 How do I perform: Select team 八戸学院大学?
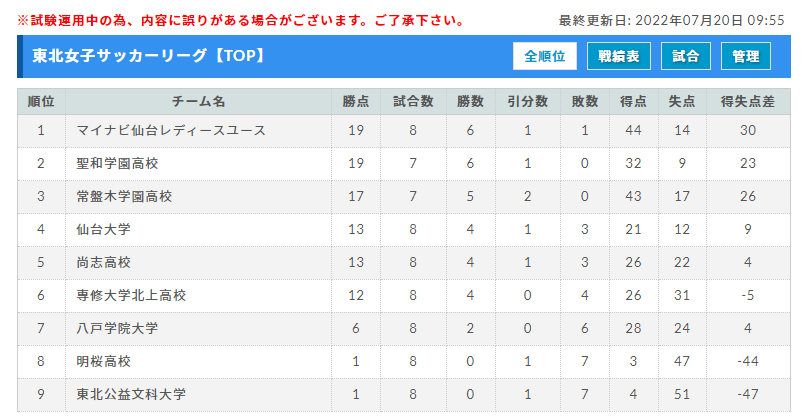(117, 328)
